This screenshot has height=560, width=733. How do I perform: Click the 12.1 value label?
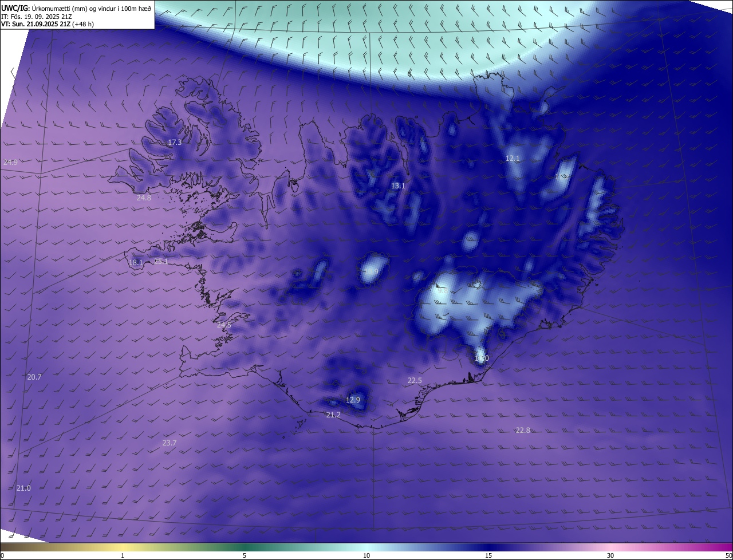pyautogui.click(x=513, y=158)
